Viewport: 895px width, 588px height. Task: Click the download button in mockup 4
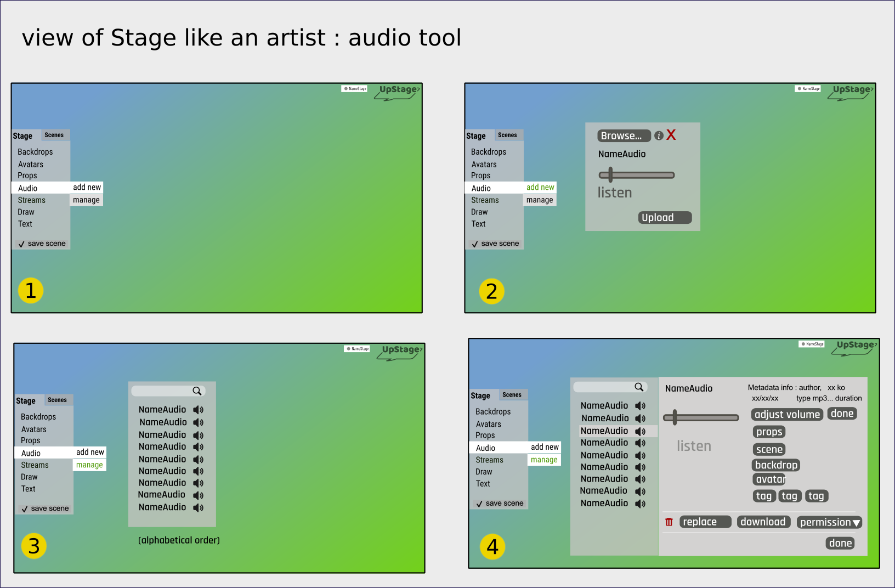[763, 522]
